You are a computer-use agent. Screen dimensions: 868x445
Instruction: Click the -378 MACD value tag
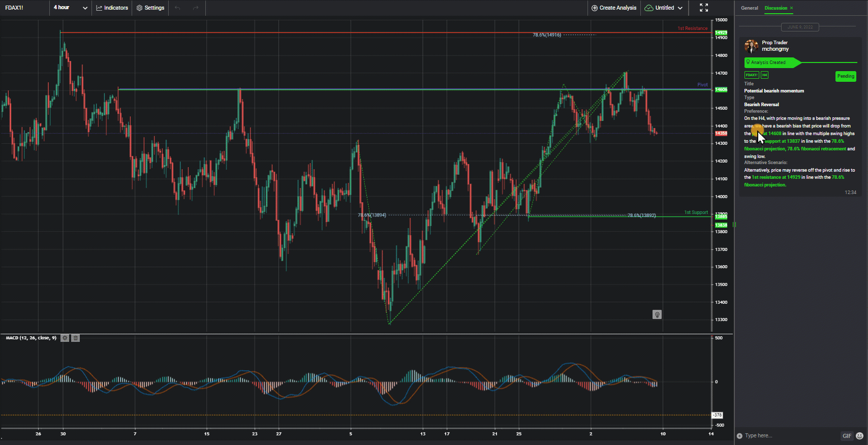tap(717, 415)
